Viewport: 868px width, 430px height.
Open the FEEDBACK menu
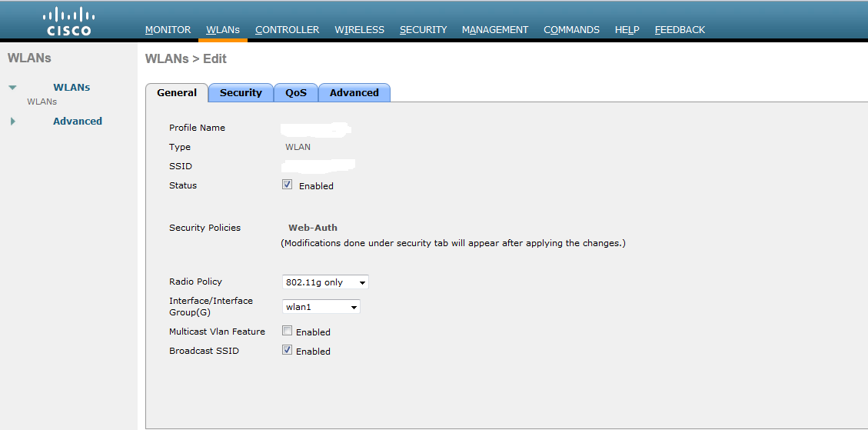click(680, 30)
